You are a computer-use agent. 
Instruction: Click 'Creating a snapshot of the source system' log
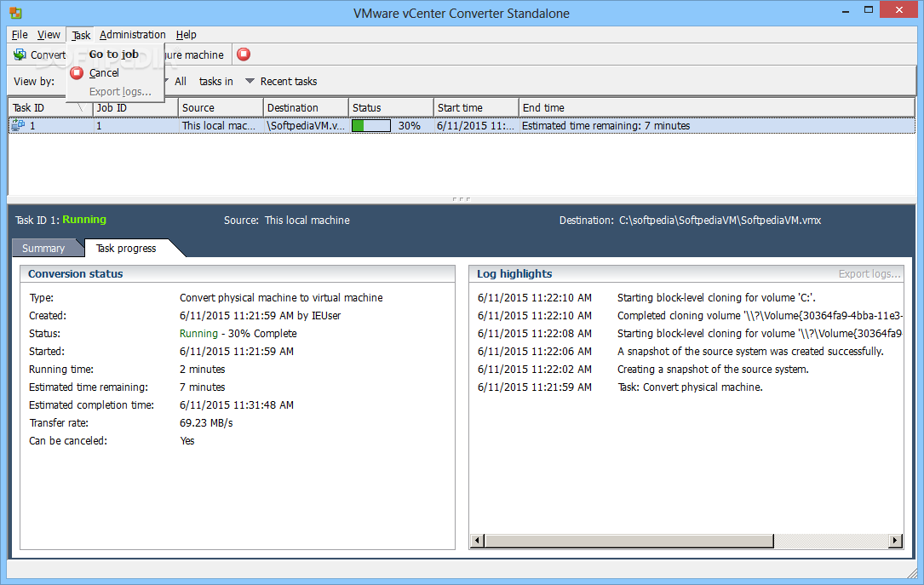coord(713,370)
